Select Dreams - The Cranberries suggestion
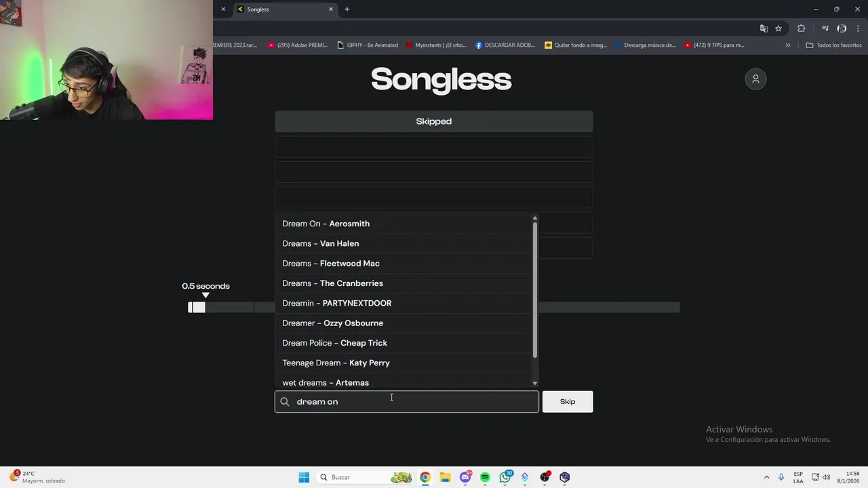Image resolution: width=868 pixels, height=488 pixels. click(404, 283)
